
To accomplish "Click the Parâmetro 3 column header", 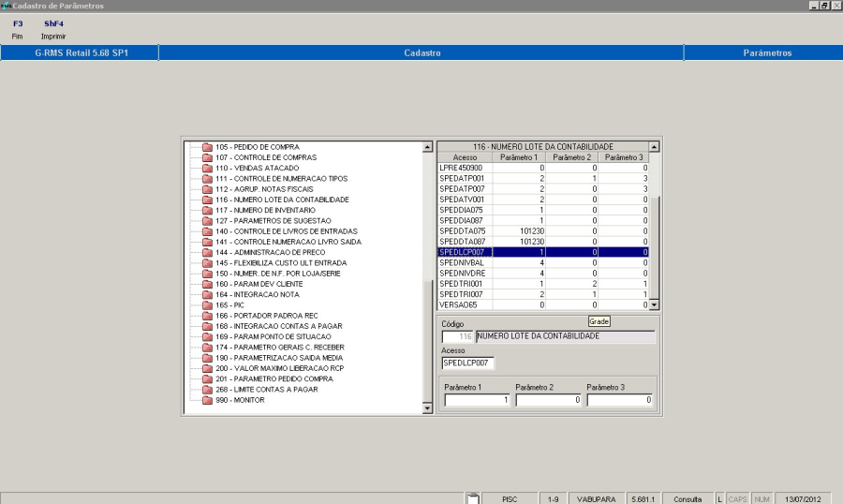I will 624,157.
